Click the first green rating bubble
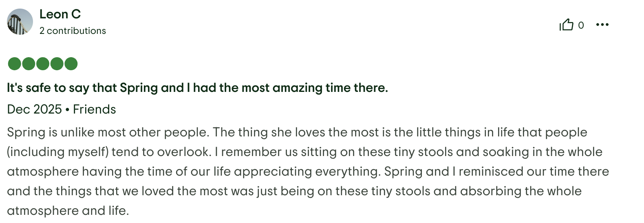Image resolution: width=644 pixels, height=223 pixels. (x=15, y=64)
